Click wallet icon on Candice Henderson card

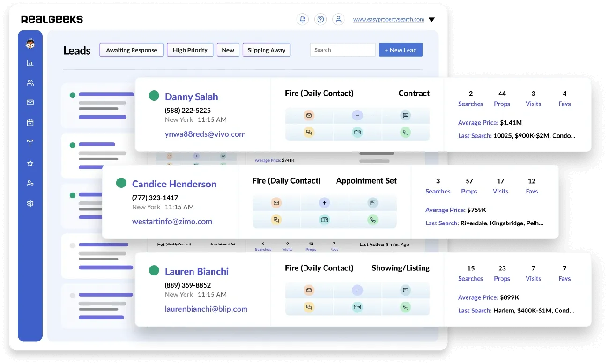pyautogui.click(x=325, y=220)
